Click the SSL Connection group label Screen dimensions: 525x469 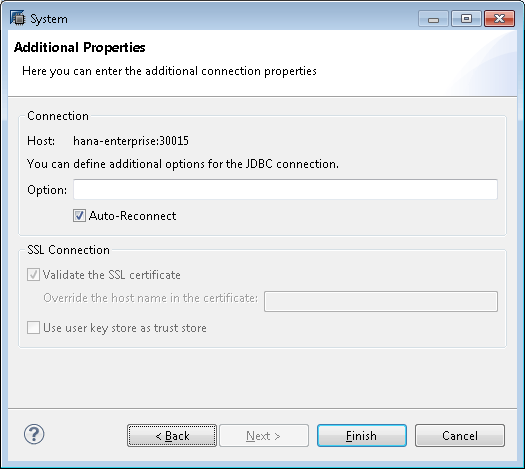(68, 250)
